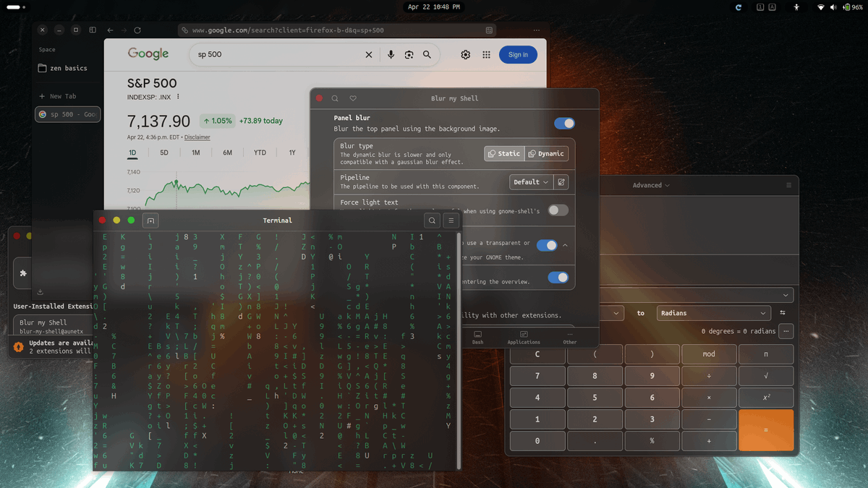Open Google Lens image search
868x488 pixels.
click(409, 54)
